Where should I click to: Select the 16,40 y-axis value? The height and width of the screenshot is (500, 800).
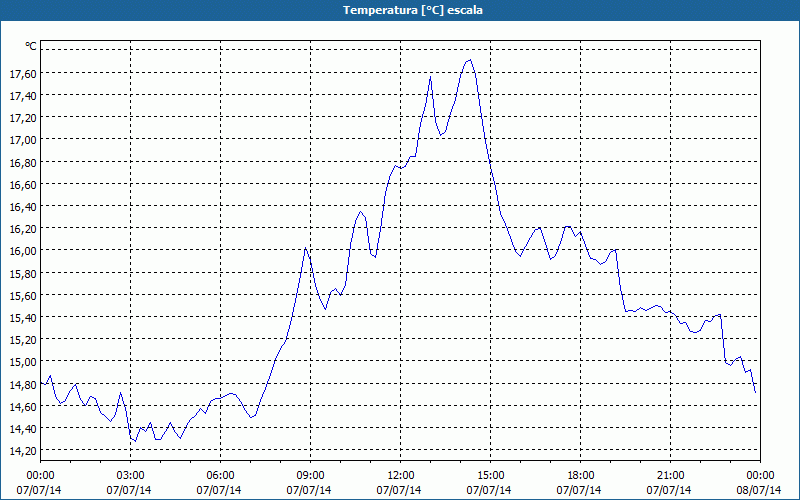23,207
